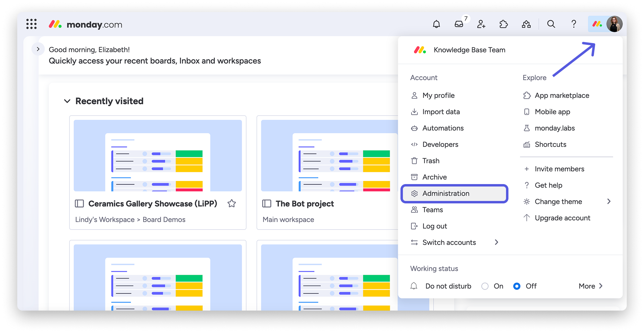The height and width of the screenshot is (333, 644).
Task: Expand the Change theme submenu arrow
Action: pos(609,202)
